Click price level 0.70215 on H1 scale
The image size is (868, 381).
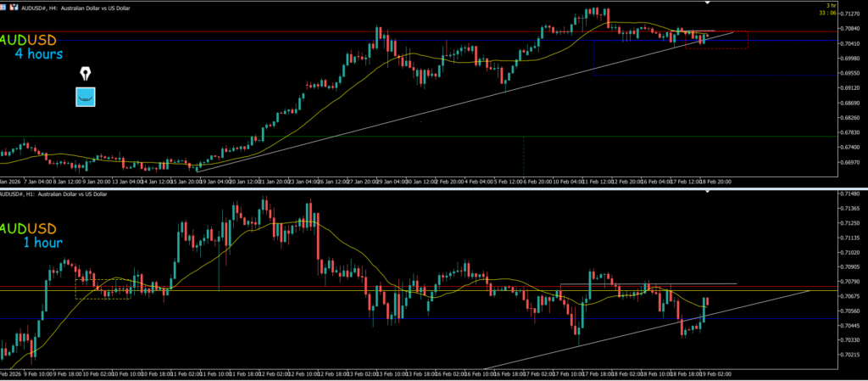click(848, 355)
